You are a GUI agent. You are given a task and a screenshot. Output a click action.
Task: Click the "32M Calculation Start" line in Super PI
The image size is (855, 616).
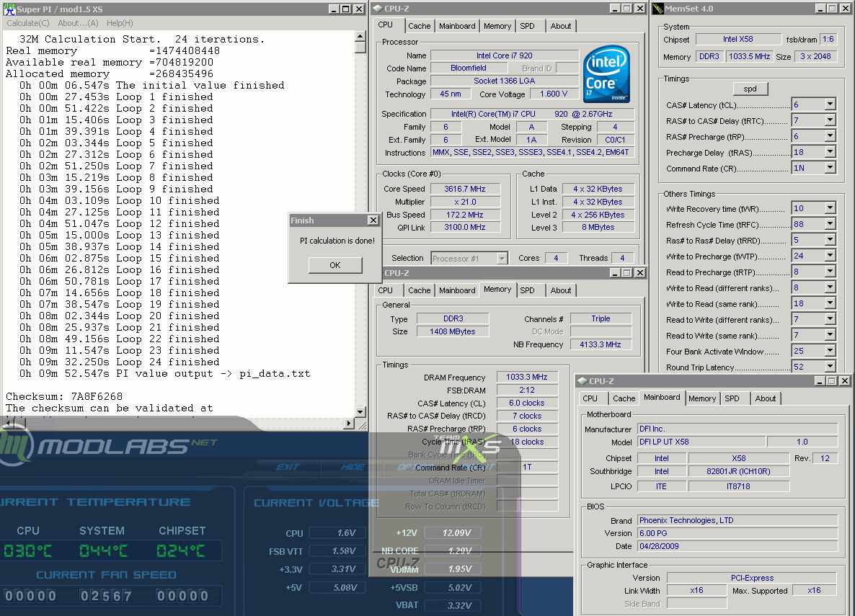pos(142,39)
